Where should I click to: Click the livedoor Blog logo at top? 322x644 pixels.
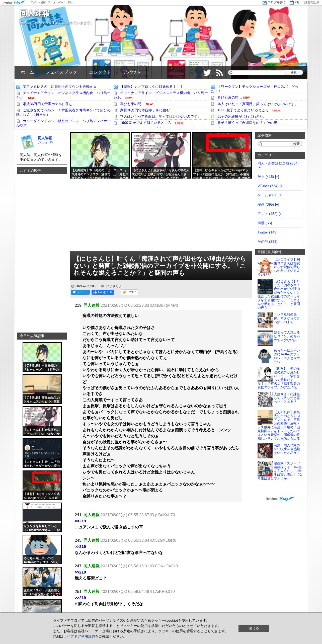(14, 2)
